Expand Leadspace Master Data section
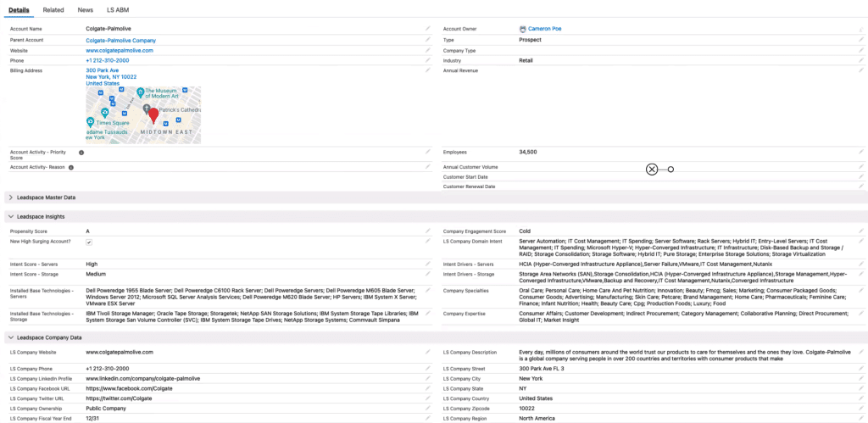Screen dimensions: 868x423 [x=11, y=198]
